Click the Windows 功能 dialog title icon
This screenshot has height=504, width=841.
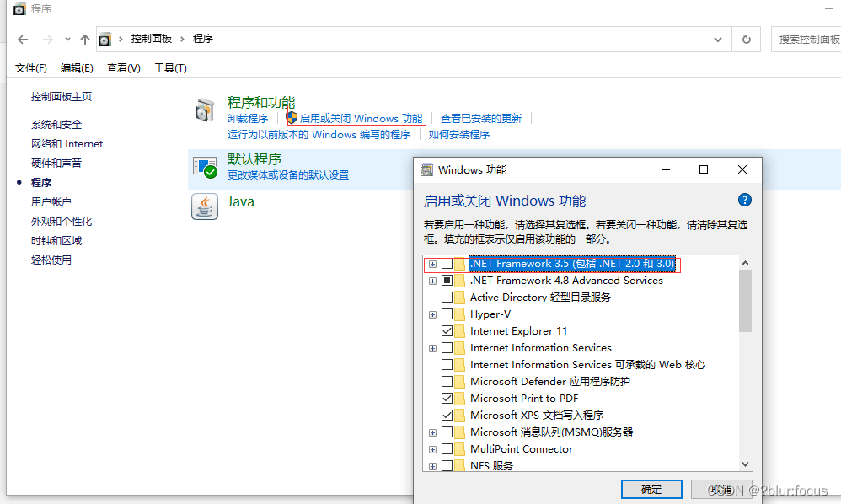pyautogui.click(x=426, y=170)
